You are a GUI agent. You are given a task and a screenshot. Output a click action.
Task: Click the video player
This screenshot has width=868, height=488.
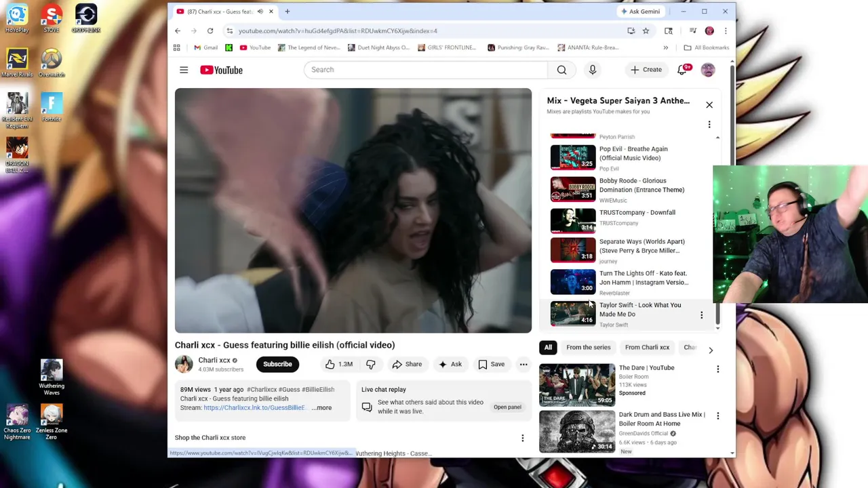tap(353, 211)
